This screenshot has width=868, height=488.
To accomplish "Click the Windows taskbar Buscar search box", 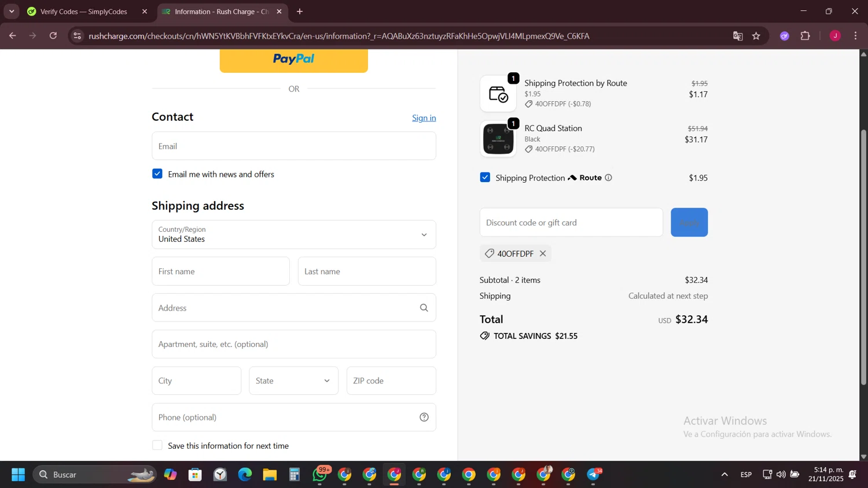I will click(94, 475).
